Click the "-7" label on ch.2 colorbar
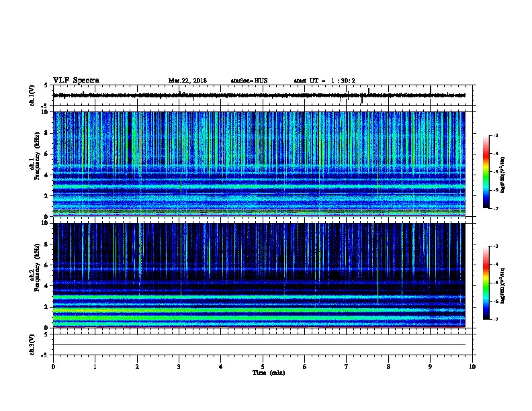Screen dimensions: 532x411 495,319
